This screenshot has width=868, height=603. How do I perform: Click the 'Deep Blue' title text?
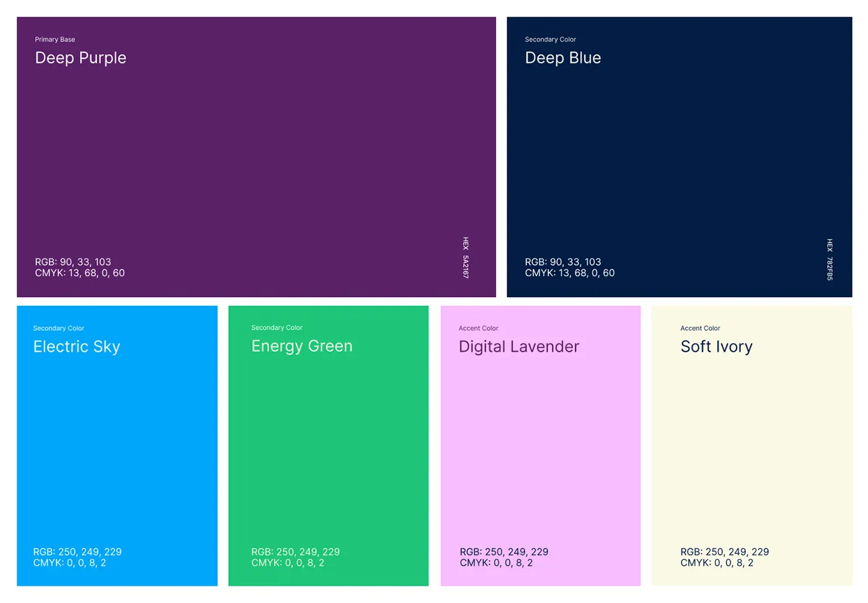click(563, 58)
